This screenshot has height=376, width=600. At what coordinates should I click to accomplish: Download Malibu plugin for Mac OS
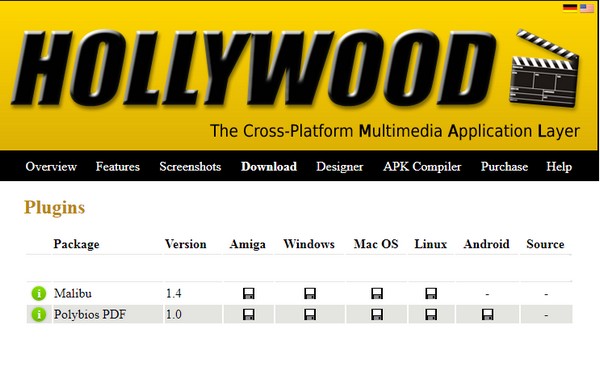[377, 293]
